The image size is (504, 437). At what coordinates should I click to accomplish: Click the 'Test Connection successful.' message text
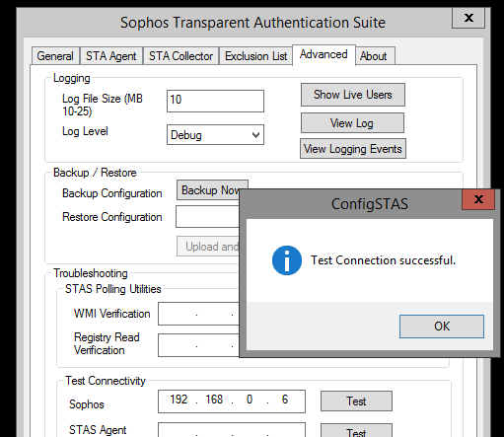click(383, 260)
